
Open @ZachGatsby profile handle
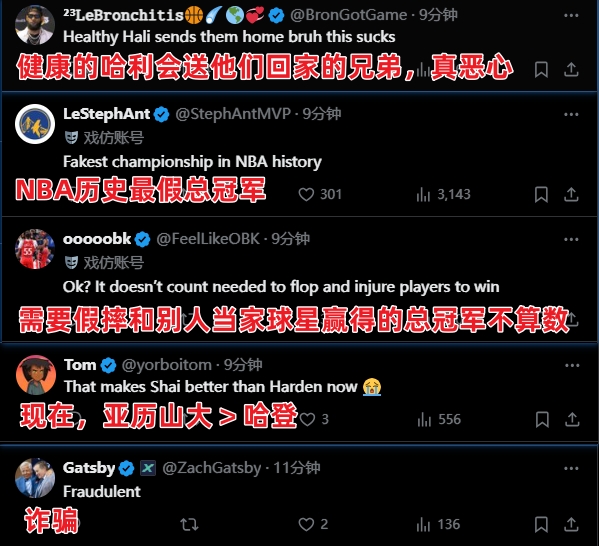coord(212,468)
